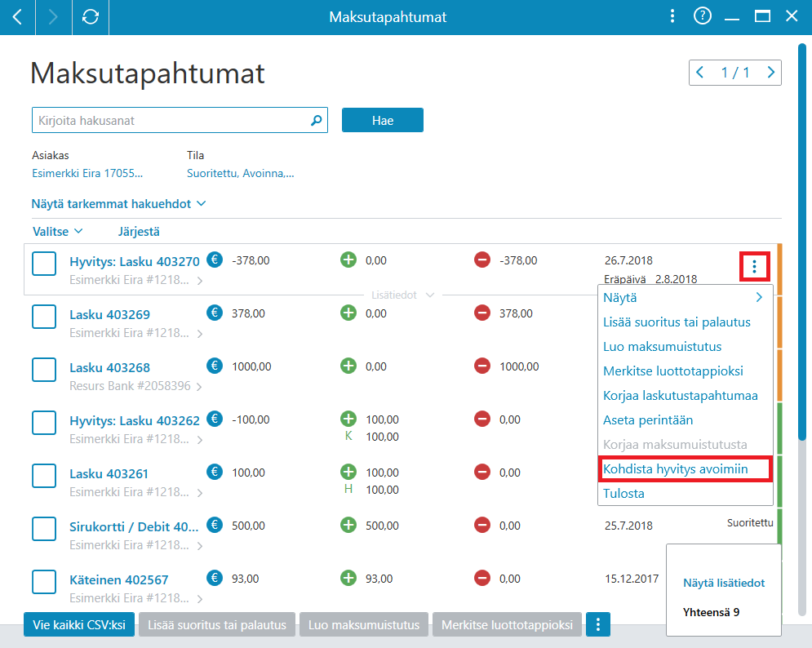Check the Lasku 403261 checkbox
The width and height of the screenshot is (812, 648).
[44, 476]
